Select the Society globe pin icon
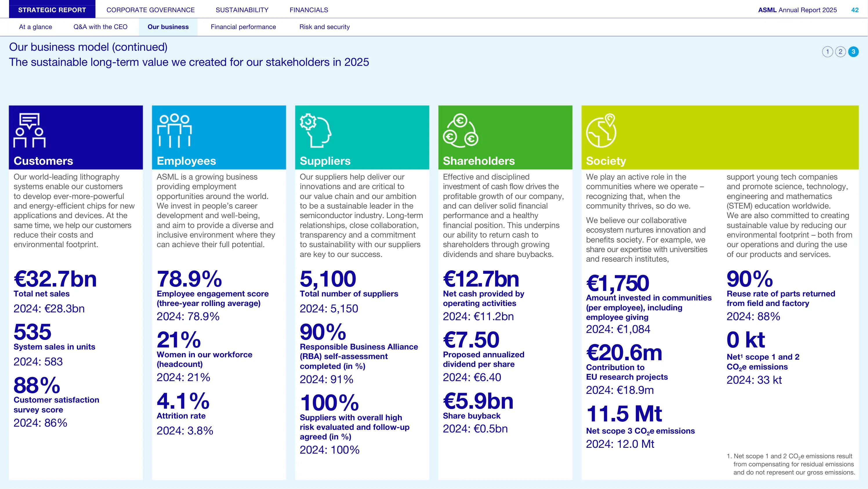Viewport: 868px width, 489px height. tap(601, 131)
